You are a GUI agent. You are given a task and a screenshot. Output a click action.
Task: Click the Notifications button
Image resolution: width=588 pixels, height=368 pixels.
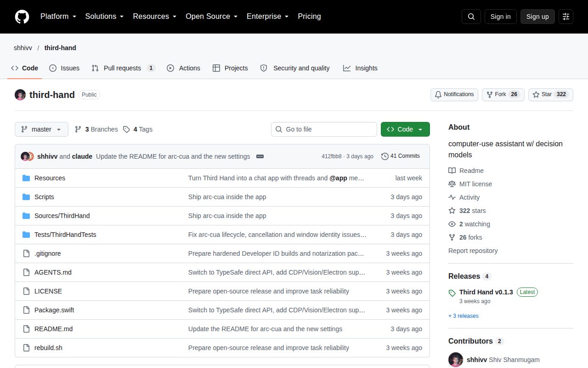(x=454, y=95)
